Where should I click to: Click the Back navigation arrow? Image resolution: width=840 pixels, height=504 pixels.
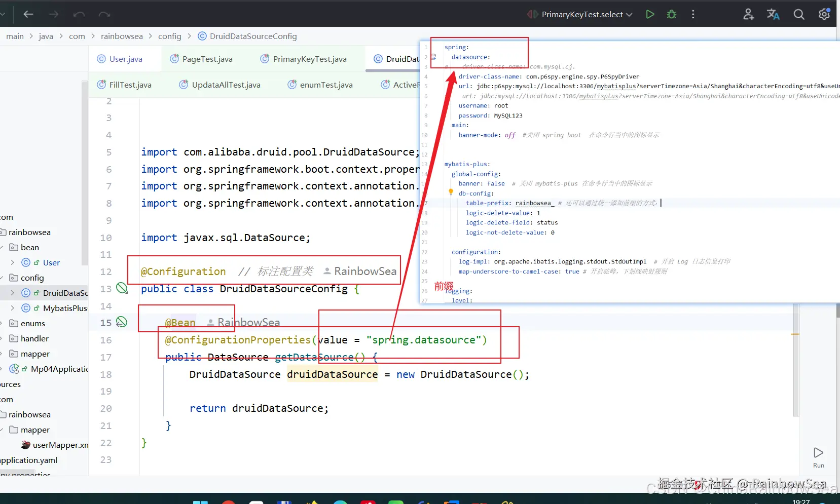pyautogui.click(x=28, y=14)
